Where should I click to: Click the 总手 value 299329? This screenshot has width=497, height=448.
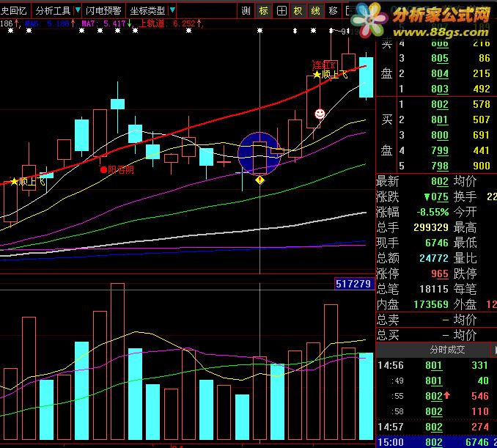coord(431,227)
